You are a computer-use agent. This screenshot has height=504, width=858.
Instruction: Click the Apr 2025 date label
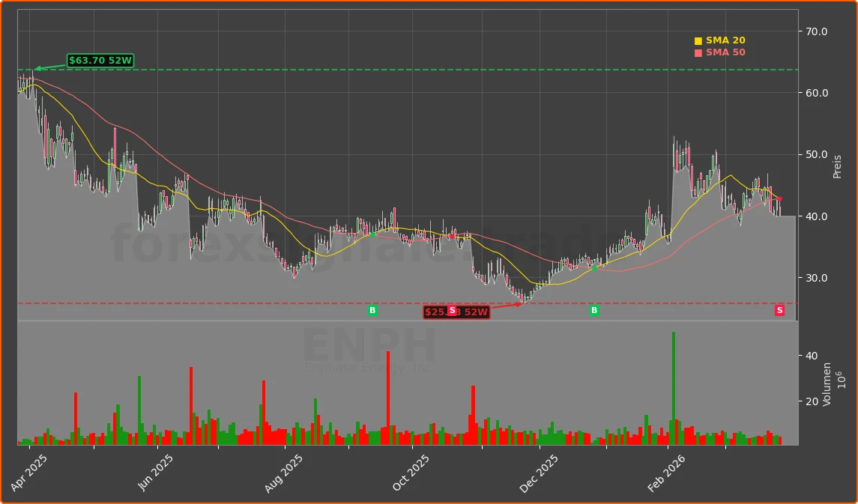[29, 473]
